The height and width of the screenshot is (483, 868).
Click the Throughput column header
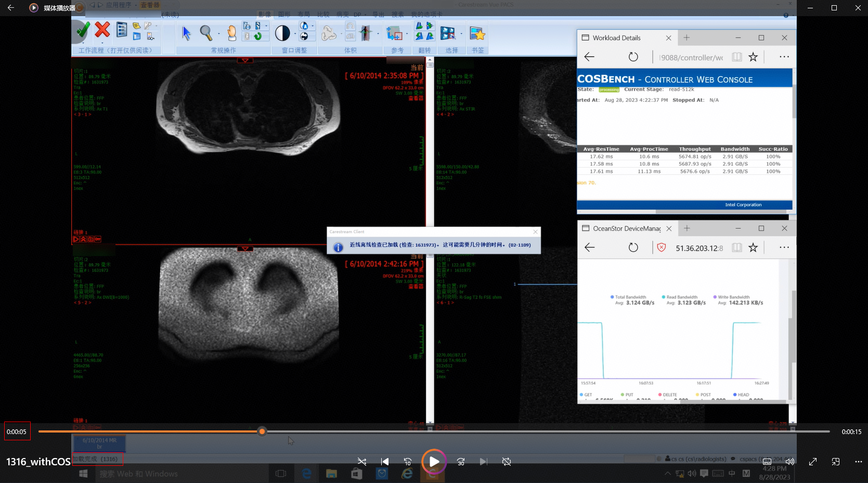point(694,149)
